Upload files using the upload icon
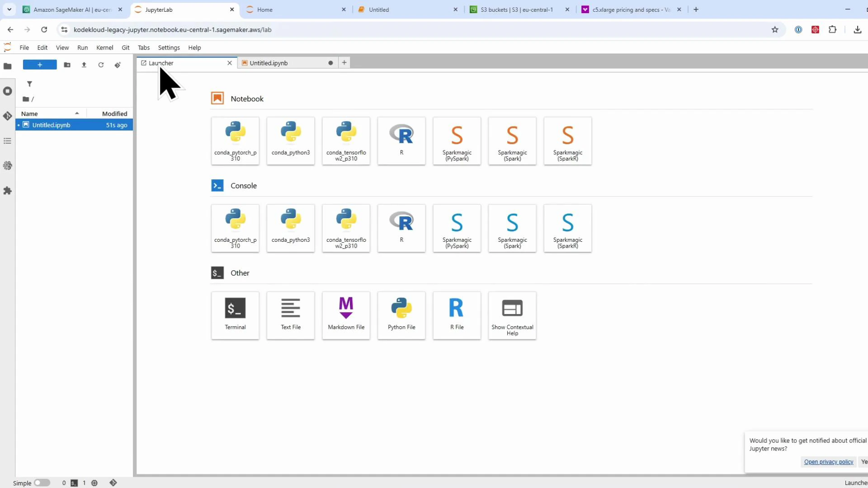Viewport: 868px width, 488px height. click(84, 65)
